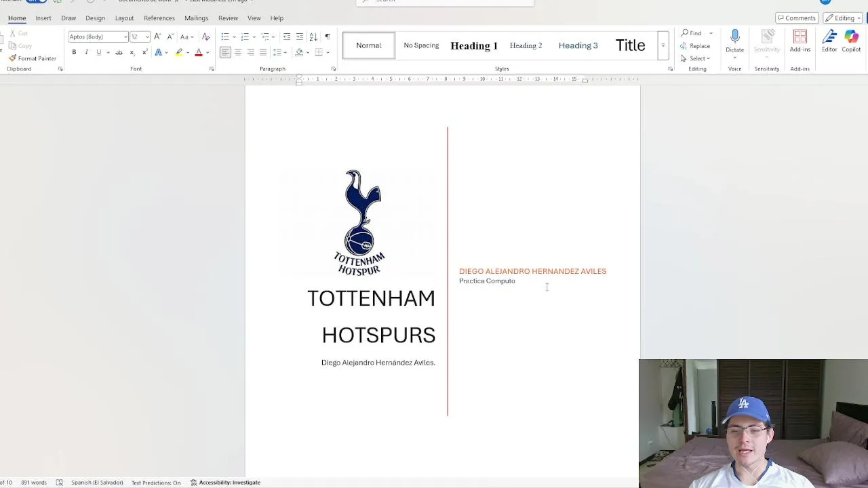Apply red font color
Image resolution: width=868 pixels, height=488 pixels.
199,52
